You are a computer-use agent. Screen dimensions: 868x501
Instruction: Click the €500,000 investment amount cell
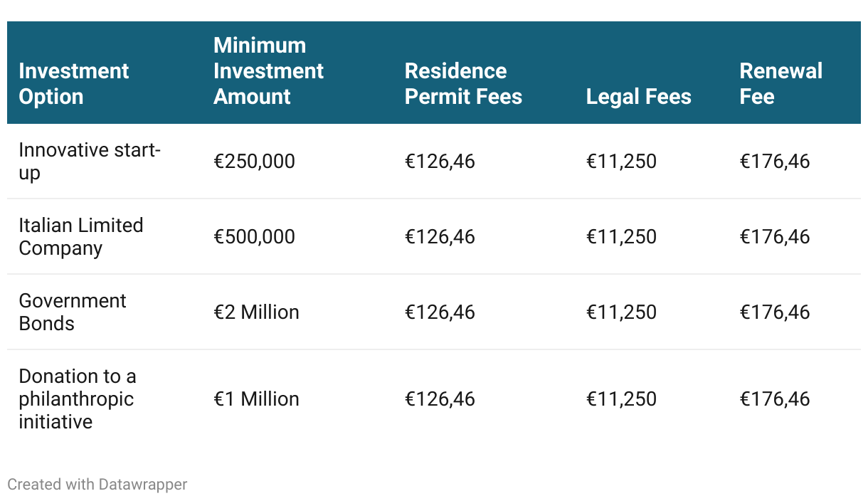[x=254, y=237]
